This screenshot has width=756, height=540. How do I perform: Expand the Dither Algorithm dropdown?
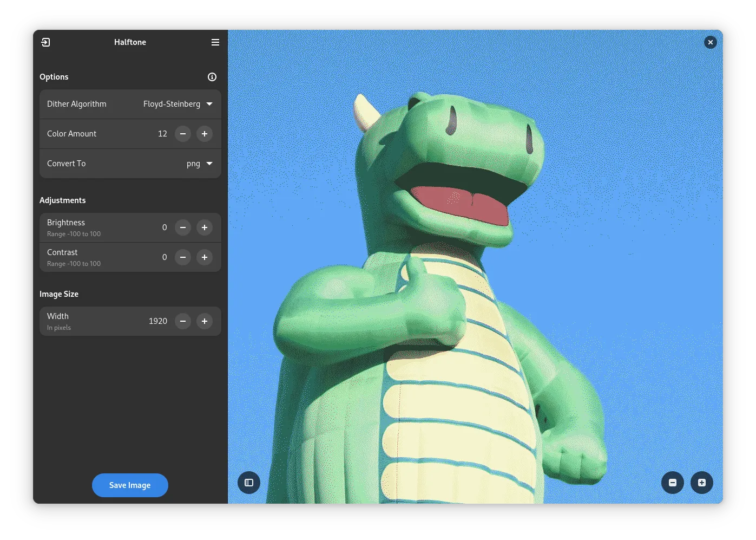(178, 104)
